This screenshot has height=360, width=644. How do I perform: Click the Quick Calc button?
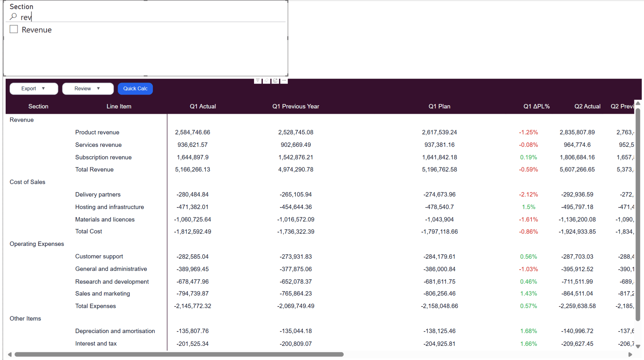pyautogui.click(x=135, y=89)
